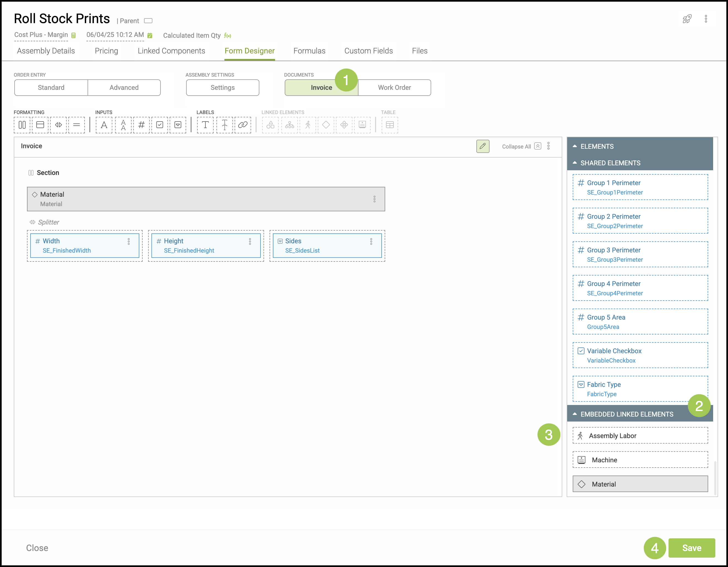The width and height of the screenshot is (728, 567).
Task: Select the Section formatting icon
Action: pyautogui.click(x=22, y=125)
